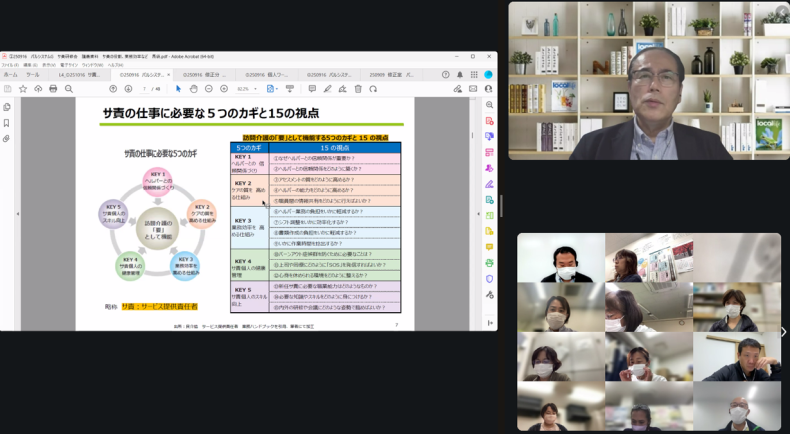
Task: Zoom out with the minus button
Action: click(207, 88)
